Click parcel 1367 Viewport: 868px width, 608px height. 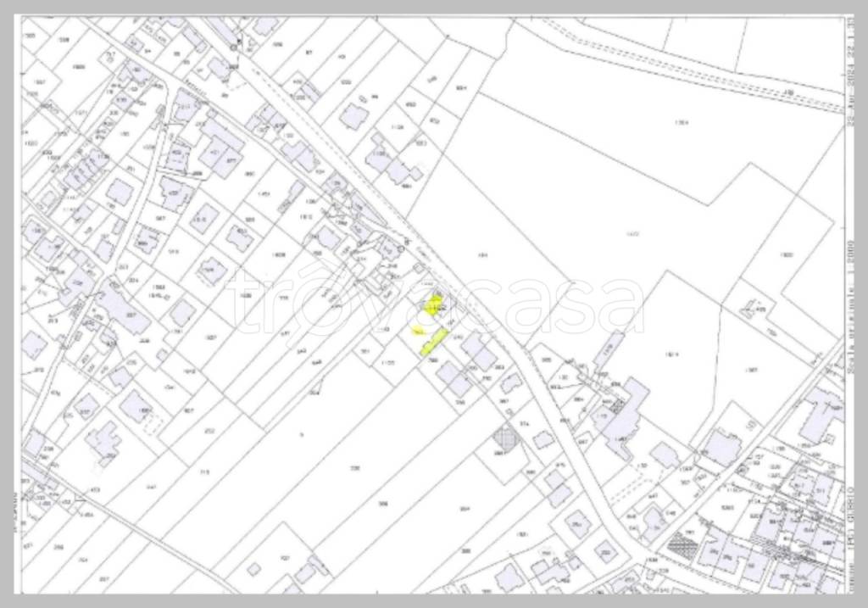[x=753, y=370]
